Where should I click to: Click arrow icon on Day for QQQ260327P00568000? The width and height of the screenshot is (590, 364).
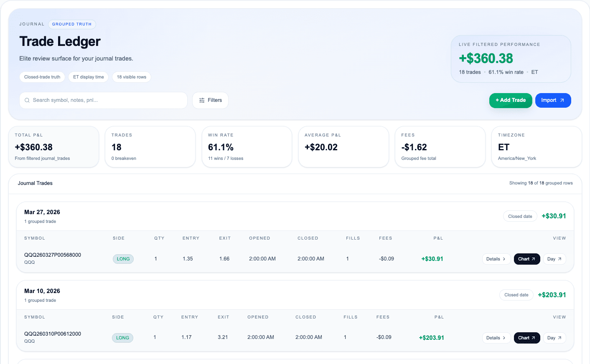tap(559, 259)
